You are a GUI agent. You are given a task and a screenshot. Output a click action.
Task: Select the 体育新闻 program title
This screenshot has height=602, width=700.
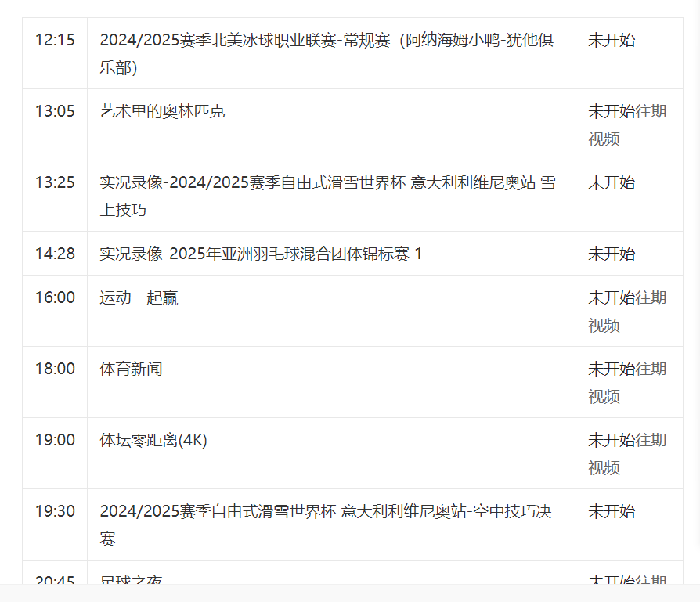click(131, 369)
